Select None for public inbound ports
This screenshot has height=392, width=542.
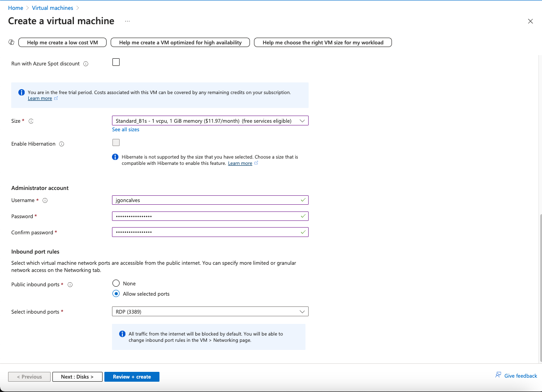(116, 283)
